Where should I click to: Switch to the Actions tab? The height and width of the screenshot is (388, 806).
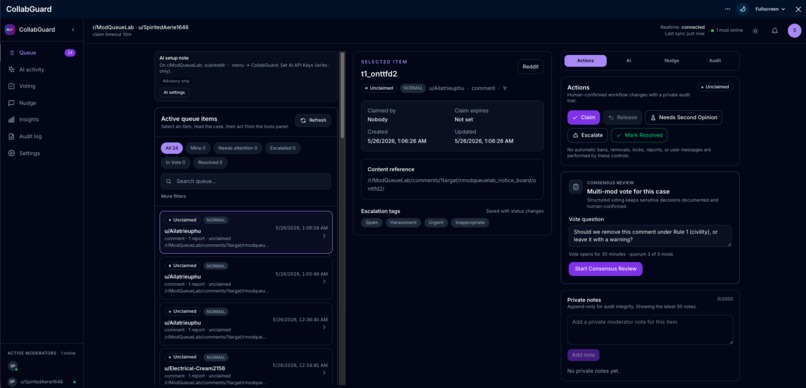585,61
